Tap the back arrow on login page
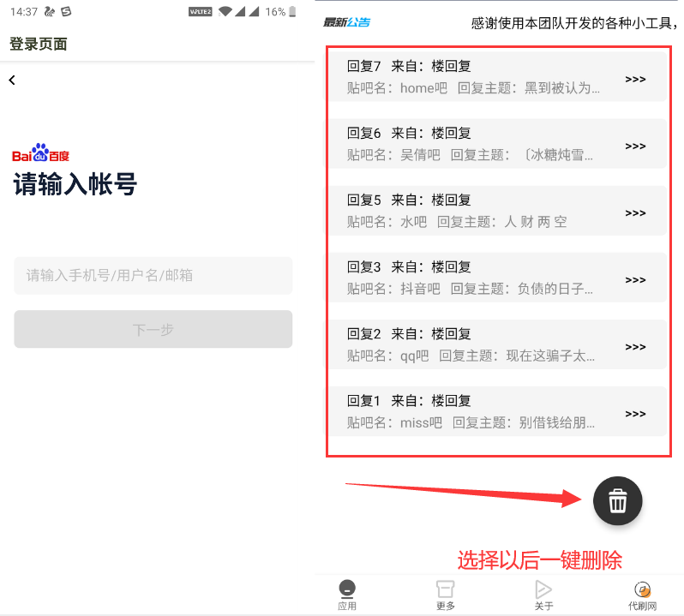This screenshot has height=616, width=684. (12, 81)
